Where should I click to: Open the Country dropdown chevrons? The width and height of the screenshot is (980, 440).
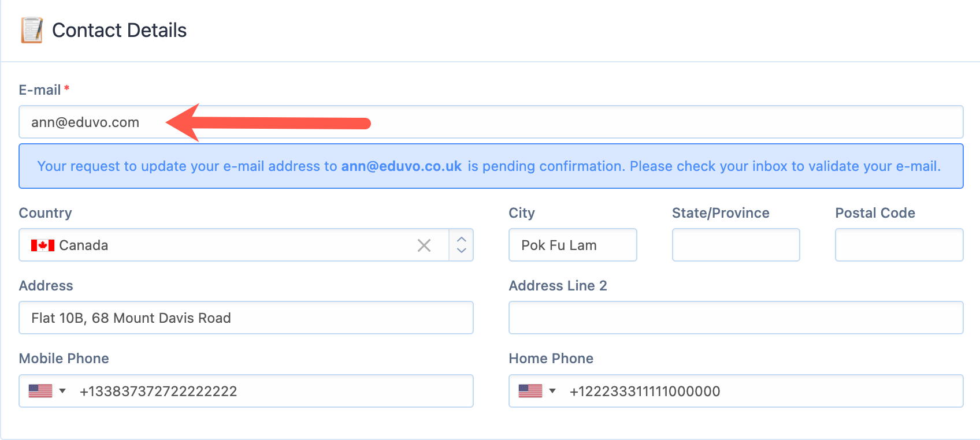pos(461,245)
